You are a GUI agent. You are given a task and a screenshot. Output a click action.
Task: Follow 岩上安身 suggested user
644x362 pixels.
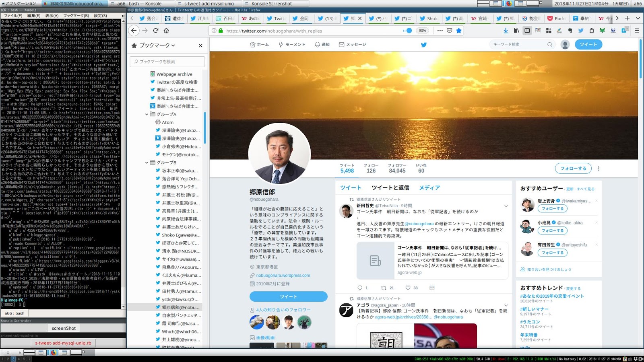(553, 208)
